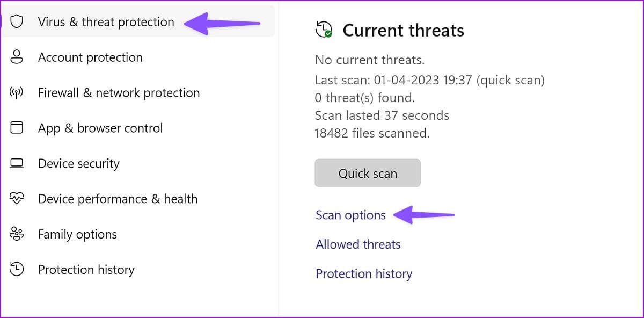Viewport: 644px width, 318px height.
Task: Select Device security menu item
Action: pyautogui.click(x=137, y=163)
